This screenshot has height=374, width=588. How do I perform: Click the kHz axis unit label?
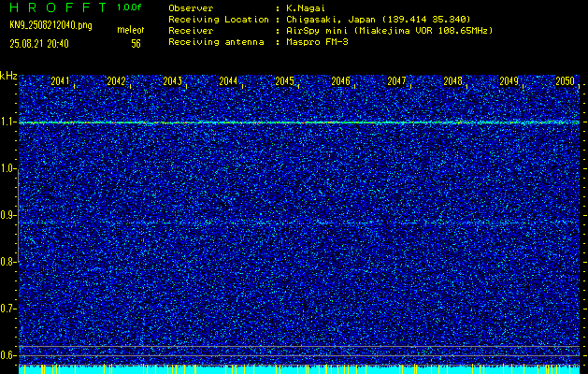[x=8, y=76]
